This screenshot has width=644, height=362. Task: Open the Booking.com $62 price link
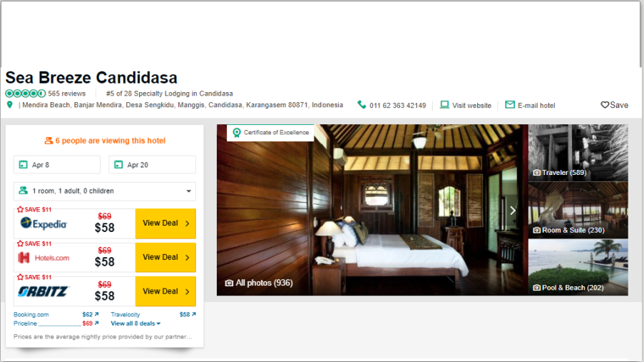coord(91,314)
